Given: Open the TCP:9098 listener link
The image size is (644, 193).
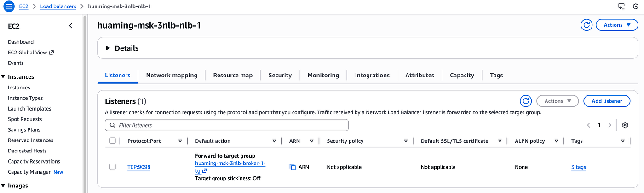Looking at the screenshot, I should 139,167.
